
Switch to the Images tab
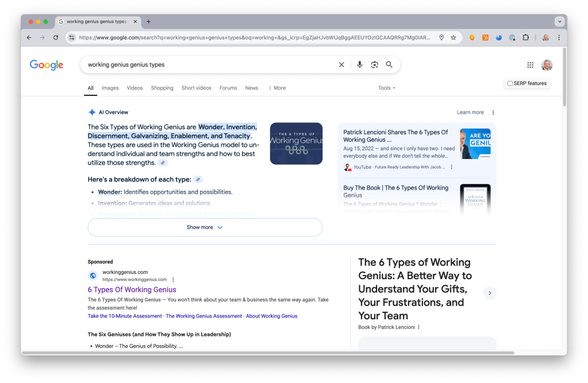pos(110,88)
